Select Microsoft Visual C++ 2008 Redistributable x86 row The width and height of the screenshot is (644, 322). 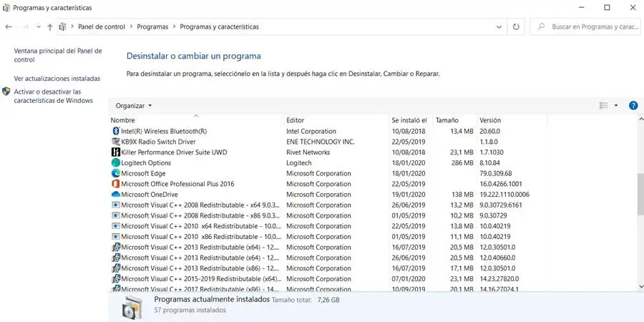tap(328, 215)
